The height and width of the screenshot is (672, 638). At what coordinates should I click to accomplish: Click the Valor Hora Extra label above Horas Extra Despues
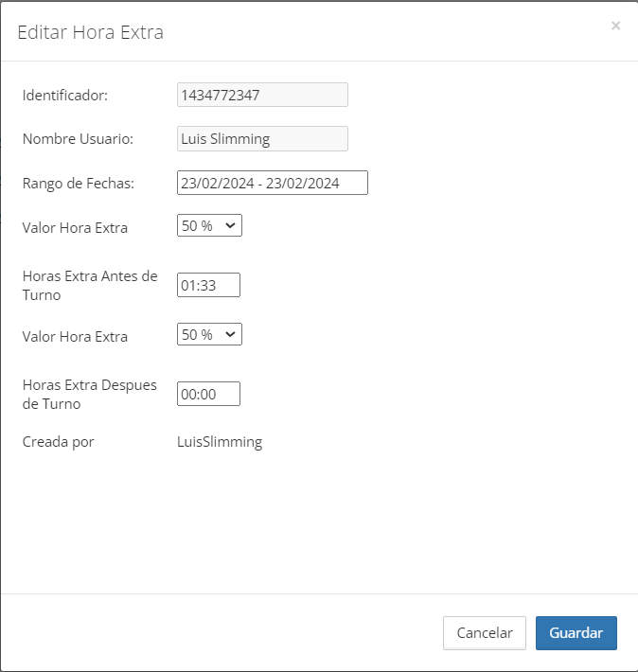click(x=75, y=336)
